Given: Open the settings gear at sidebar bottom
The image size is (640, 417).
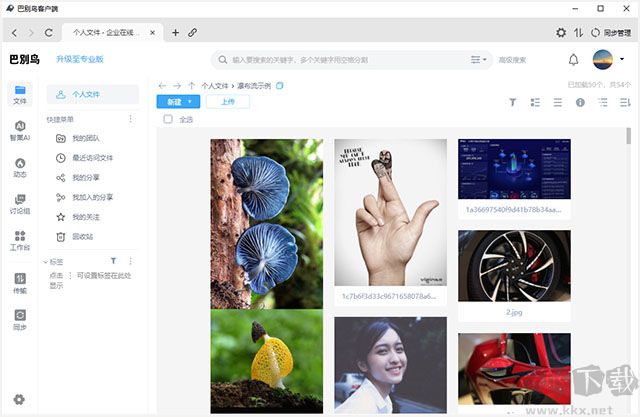Looking at the screenshot, I should pyautogui.click(x=19, y=400).
